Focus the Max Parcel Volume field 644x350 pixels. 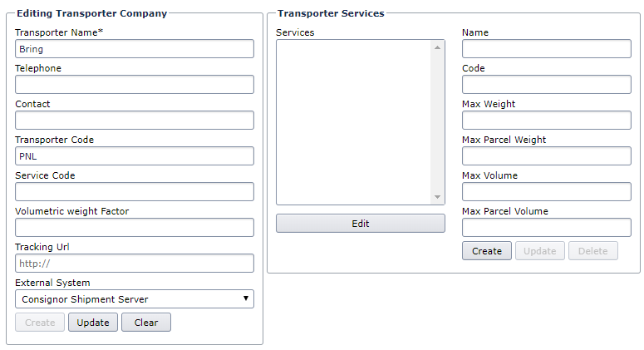[546, 228]
